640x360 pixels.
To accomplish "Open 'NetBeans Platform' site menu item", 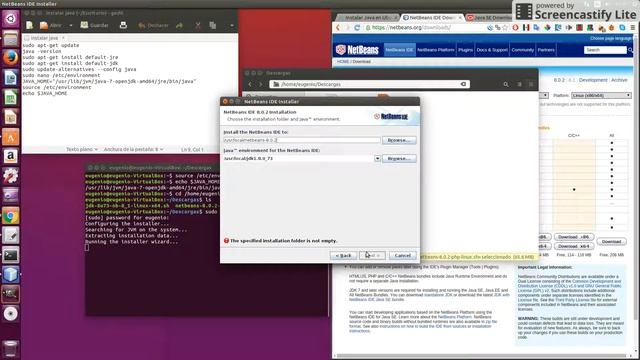I will pyautogui.click(x=436, y=50).
